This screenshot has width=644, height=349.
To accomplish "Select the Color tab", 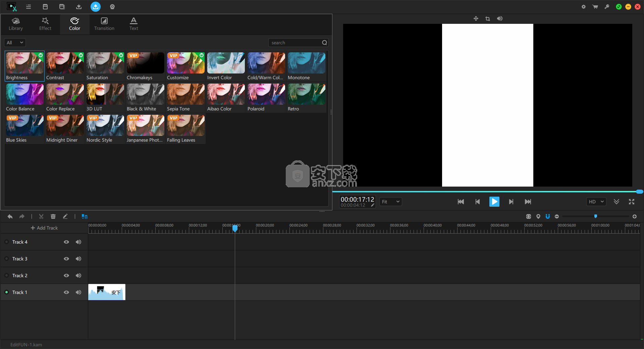I will (x=75, y=24).
